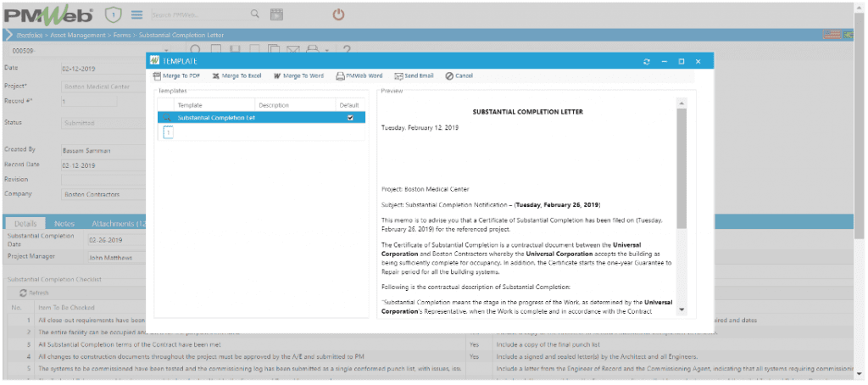The image size is (868, 385).
Task: Cancel the Template dialog
Action: (459, 75)
